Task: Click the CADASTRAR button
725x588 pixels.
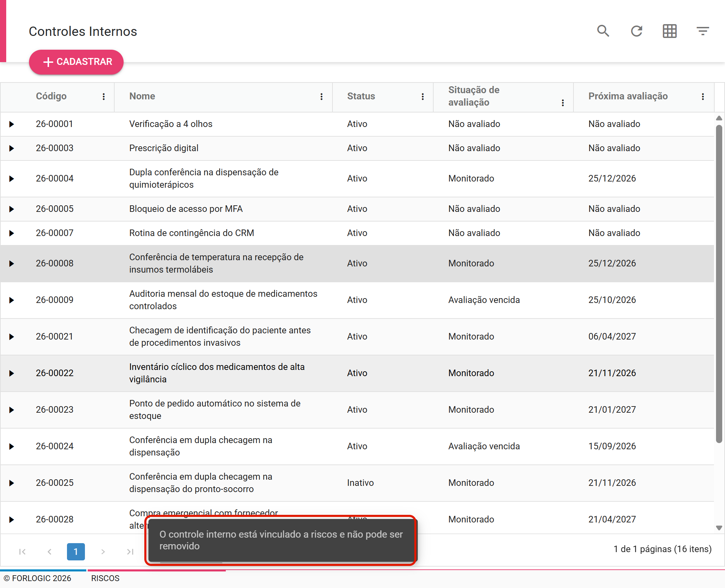Action: (x=76, y=62)
